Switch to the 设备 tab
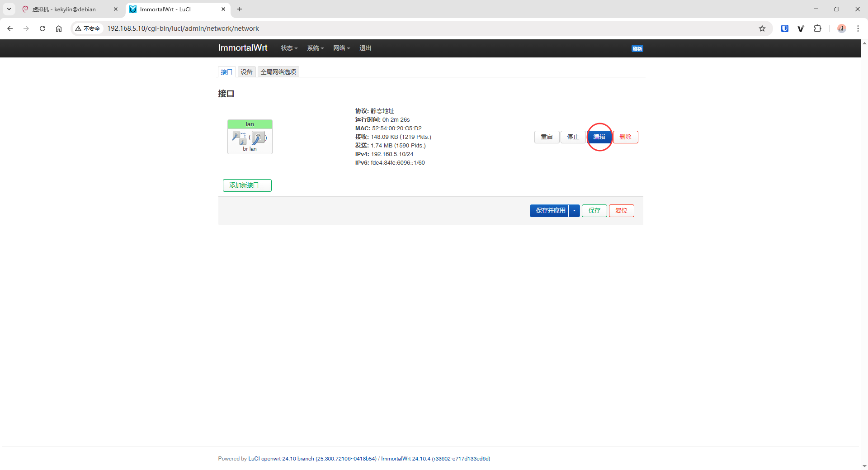868x470 pixels. click(246, 72)
